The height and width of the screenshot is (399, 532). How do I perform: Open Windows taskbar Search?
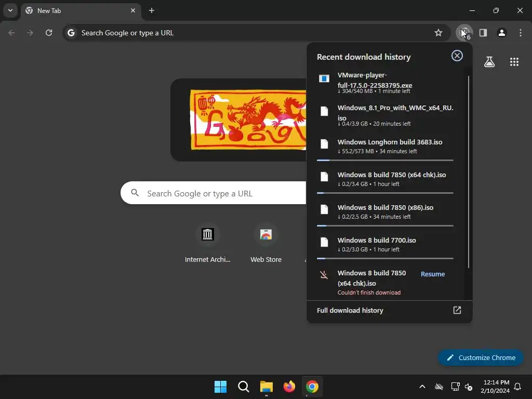point(244,387)
